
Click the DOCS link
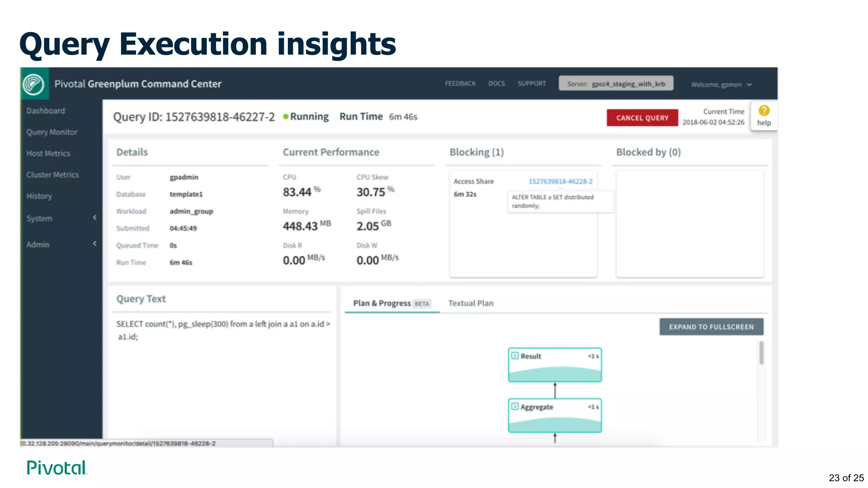(496, 83)
